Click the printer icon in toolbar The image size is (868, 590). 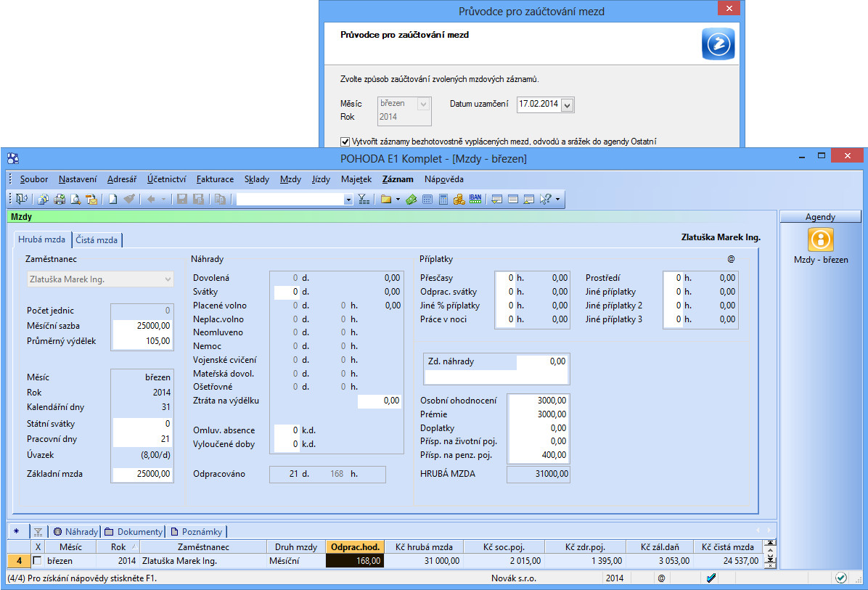pyautogui.click(x=60, y=200)
